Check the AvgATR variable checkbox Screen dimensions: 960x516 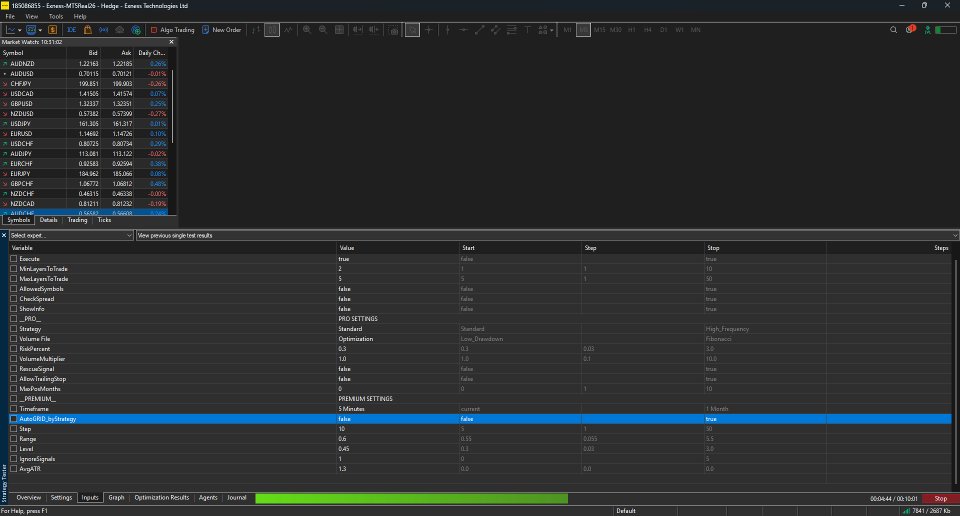(x=13, y=469)
